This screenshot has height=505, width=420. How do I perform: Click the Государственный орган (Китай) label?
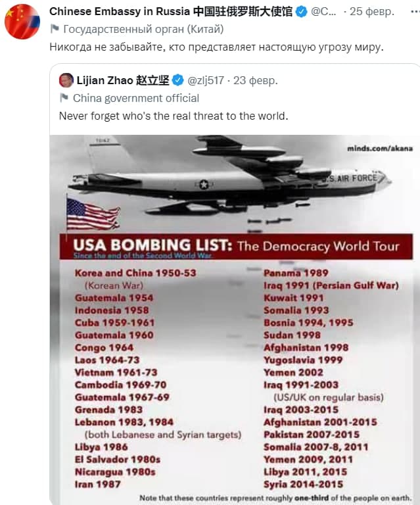point(143,29)
